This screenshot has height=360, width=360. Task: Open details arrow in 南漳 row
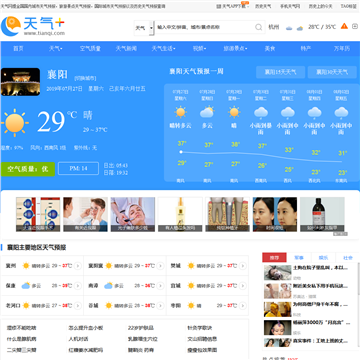coord(160,286)
